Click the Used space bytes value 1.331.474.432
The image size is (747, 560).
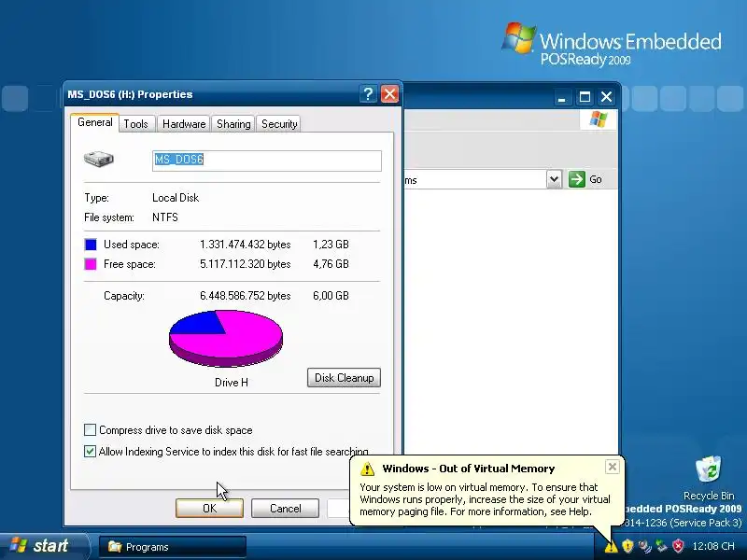246,245
